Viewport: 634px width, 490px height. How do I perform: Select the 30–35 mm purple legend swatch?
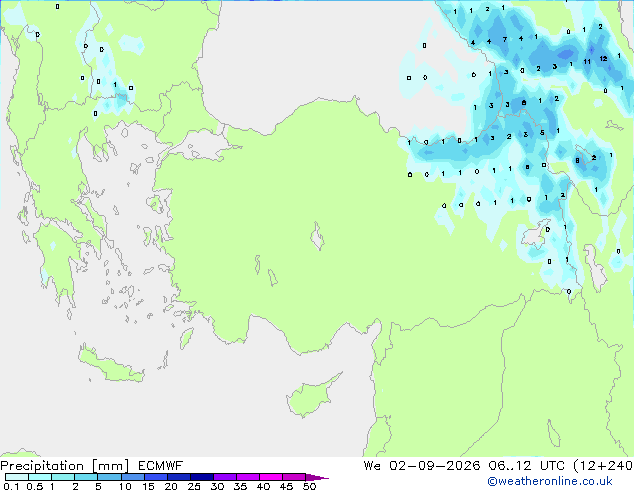(224, 477)
